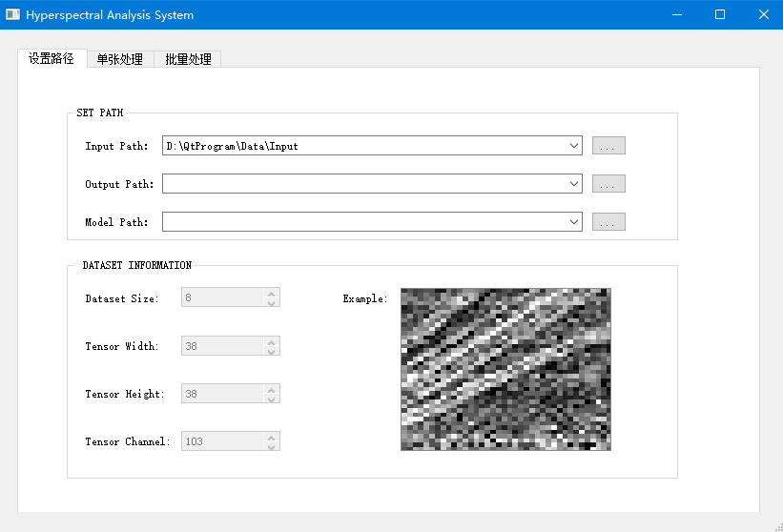Viewport: 783px width, 532px height.
Task: Click the Dataset Size: label
Action: point(122,298)
